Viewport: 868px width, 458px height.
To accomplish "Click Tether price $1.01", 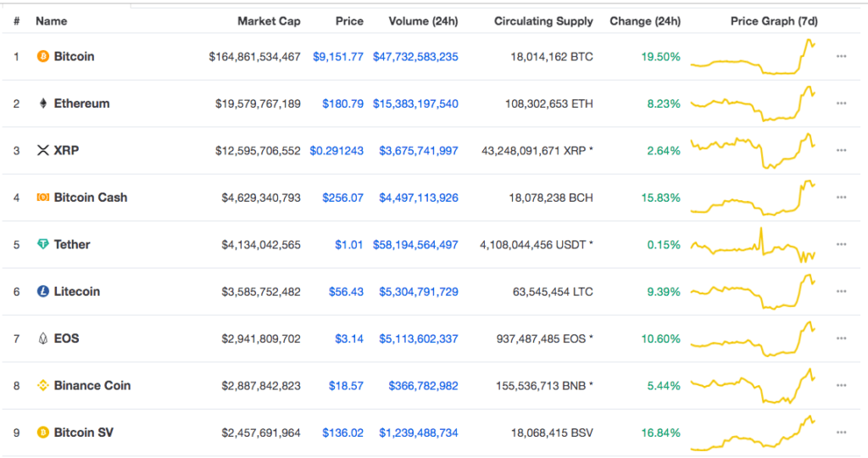I will 349,244.
